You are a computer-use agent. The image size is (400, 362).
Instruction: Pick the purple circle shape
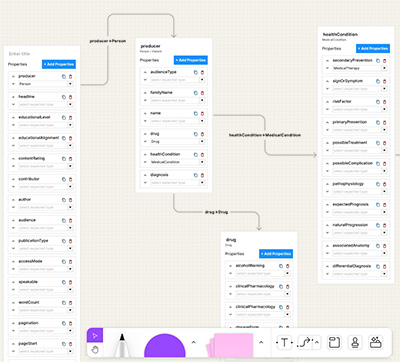coord(165,346)
